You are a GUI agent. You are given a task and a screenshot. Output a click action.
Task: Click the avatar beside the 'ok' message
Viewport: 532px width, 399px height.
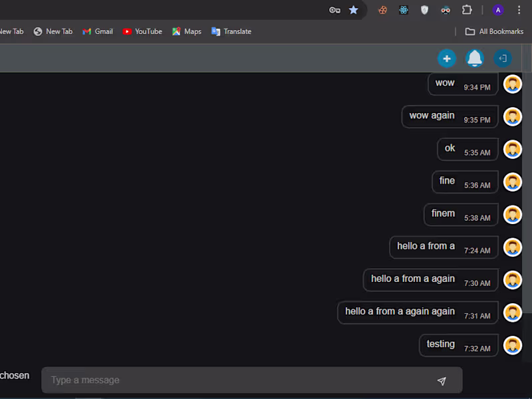[x=512, y=149]
